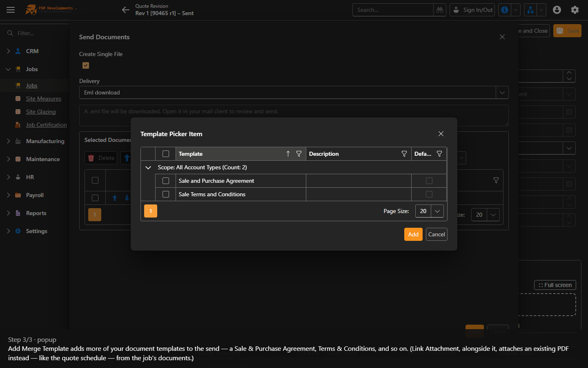This screenshot has width=588, height=368.
Task: Click the Job Certification icon in sidebar
Action: point(18,125)
